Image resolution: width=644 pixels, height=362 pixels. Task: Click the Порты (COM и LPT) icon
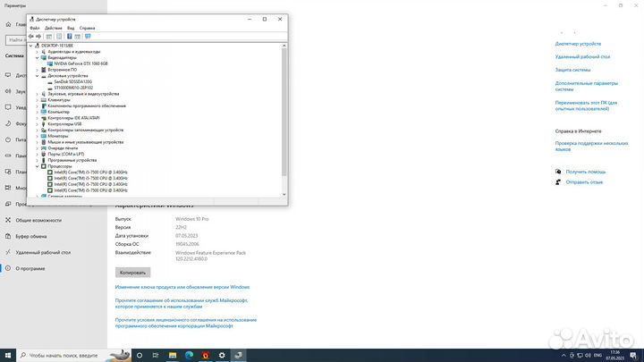coord(44,154)
